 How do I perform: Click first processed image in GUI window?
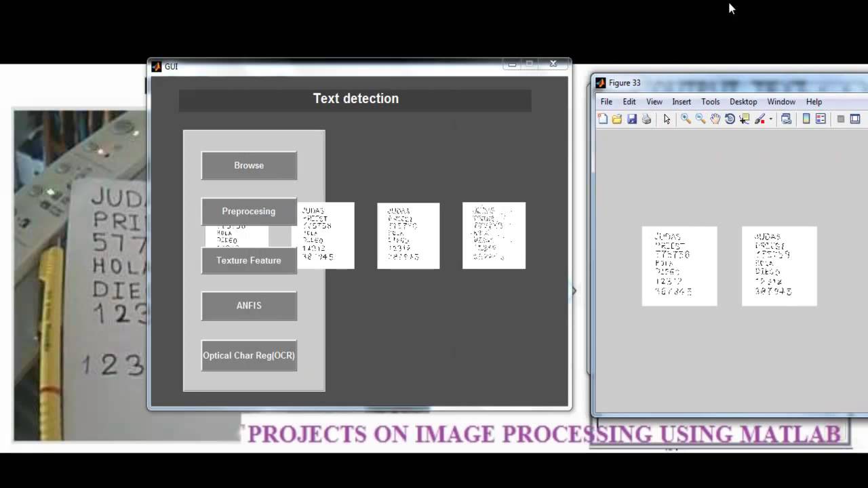pyautogui.click(x=325, y=235)
